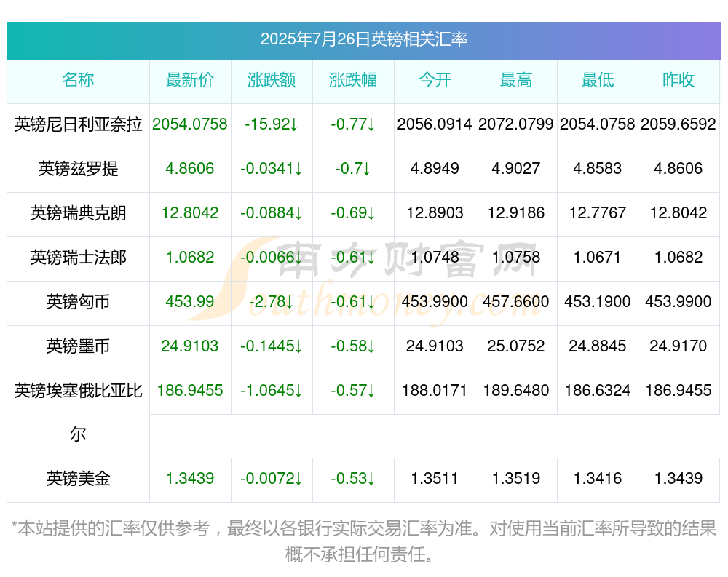Click the lowest value 24.8845

(x=598, y=346)
